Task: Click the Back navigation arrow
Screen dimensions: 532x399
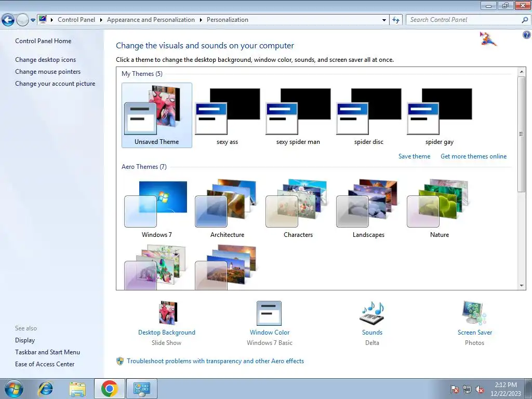Action: [8, 20]
